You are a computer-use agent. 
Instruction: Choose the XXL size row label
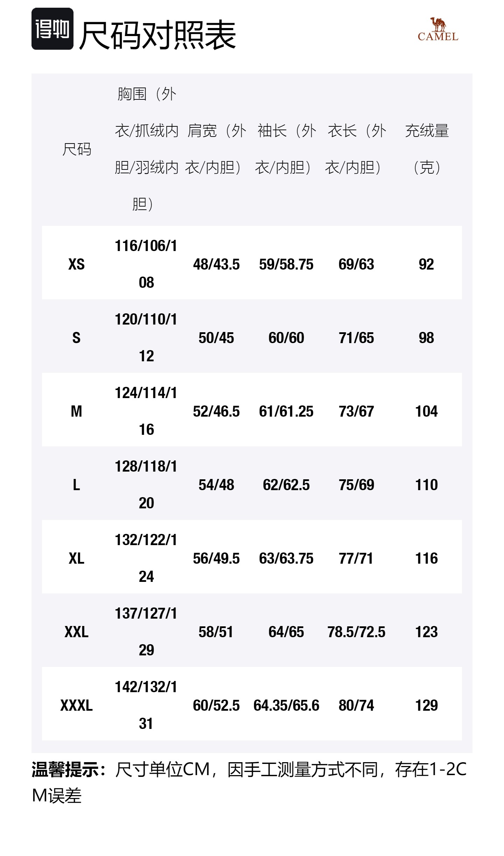(77, 632)
